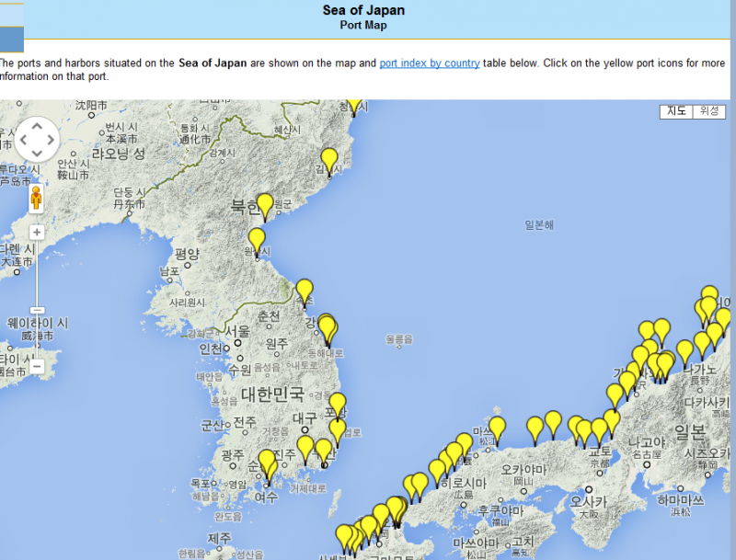736x560 pixels.
Task: Open the port index by country link
Action: pyautogui.click(x=430, y=63)
